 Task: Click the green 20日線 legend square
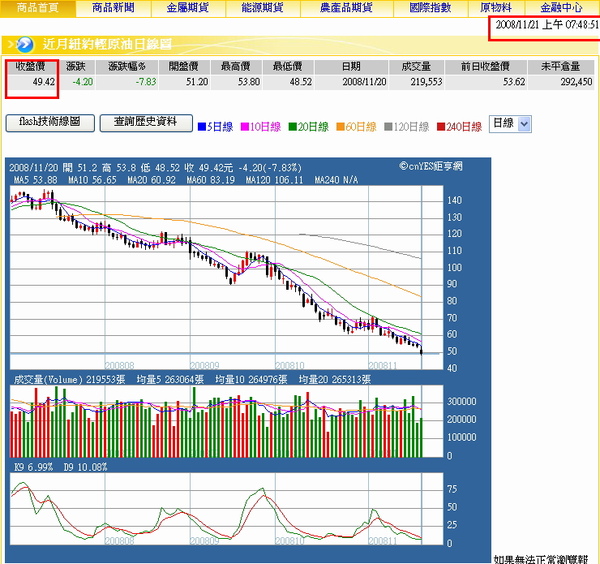tap(293, 125)
